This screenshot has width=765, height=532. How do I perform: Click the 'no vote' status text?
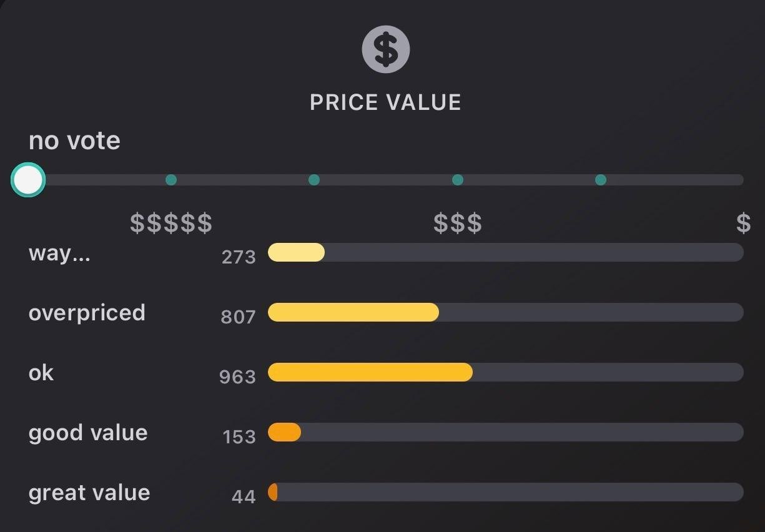74,140
